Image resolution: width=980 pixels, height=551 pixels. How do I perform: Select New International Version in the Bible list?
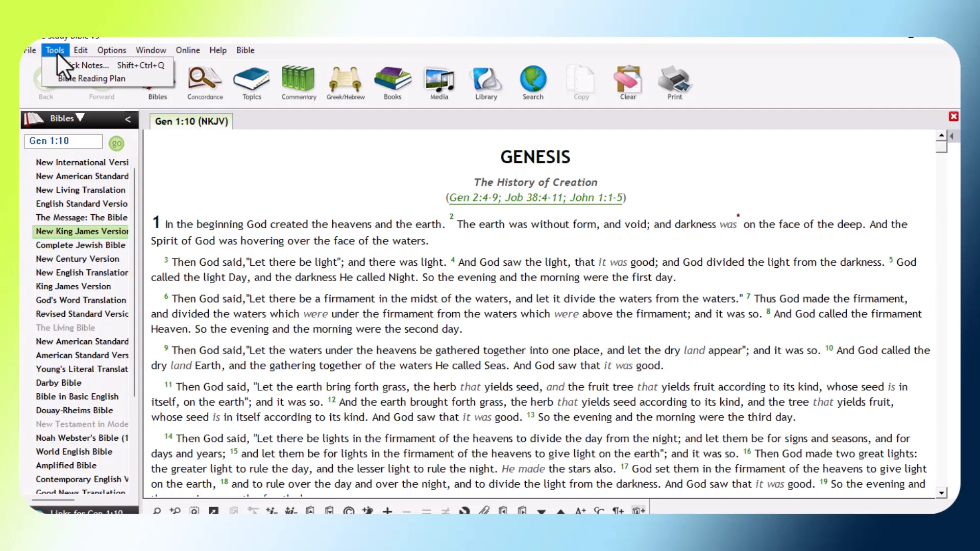point(82,162)
